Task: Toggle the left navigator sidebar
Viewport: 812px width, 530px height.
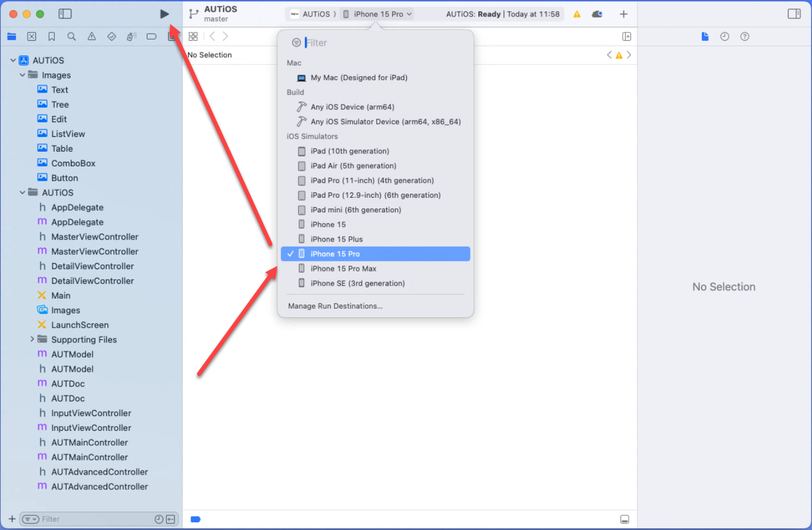Action: tap(65, 14)
